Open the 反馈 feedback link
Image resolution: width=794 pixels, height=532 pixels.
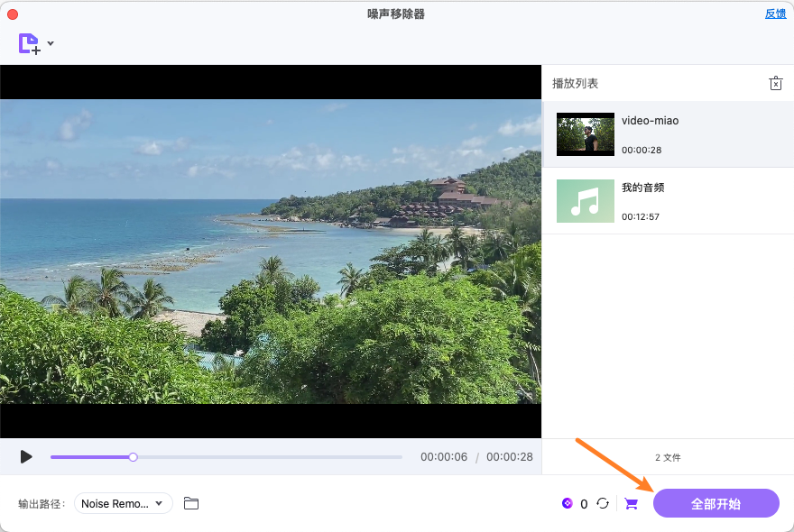pyautogui.click(x=775, y=13)
